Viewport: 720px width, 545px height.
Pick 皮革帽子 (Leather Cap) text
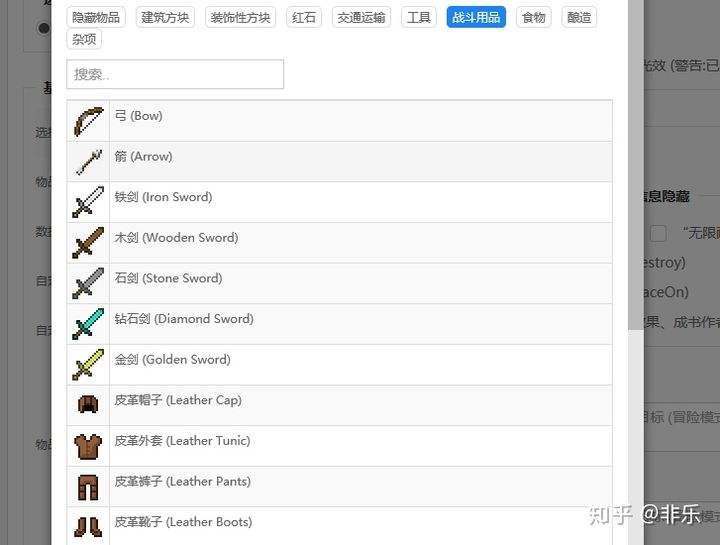pyautogui.click(x=178, y=400)
